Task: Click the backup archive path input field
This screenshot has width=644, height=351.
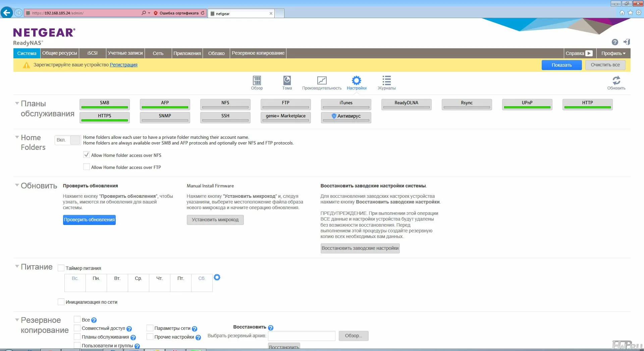Action: [x=302, y=336]
